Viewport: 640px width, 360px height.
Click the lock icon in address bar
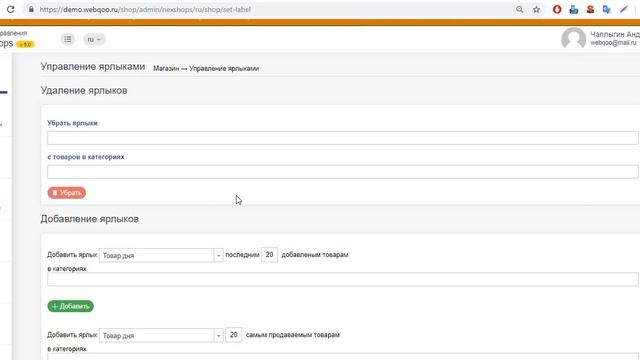point(31,9)
